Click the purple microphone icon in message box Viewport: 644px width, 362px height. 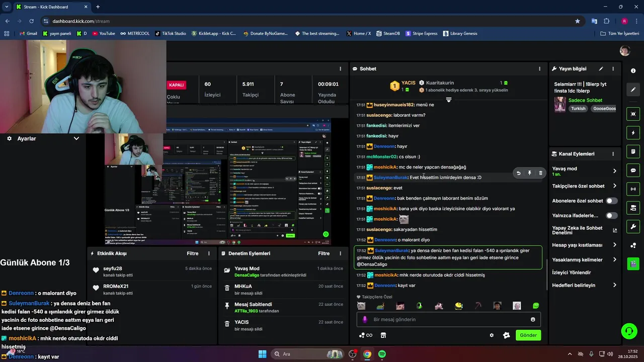[365, 319]
